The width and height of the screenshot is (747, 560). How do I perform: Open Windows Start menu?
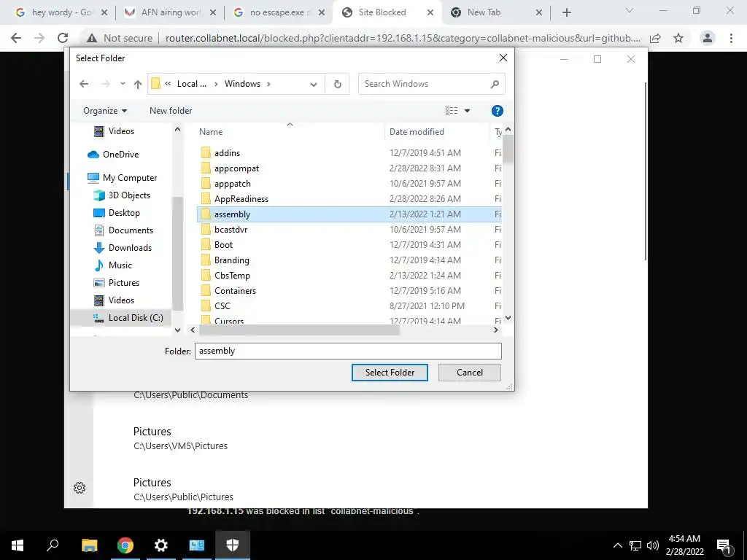point(18,545)
